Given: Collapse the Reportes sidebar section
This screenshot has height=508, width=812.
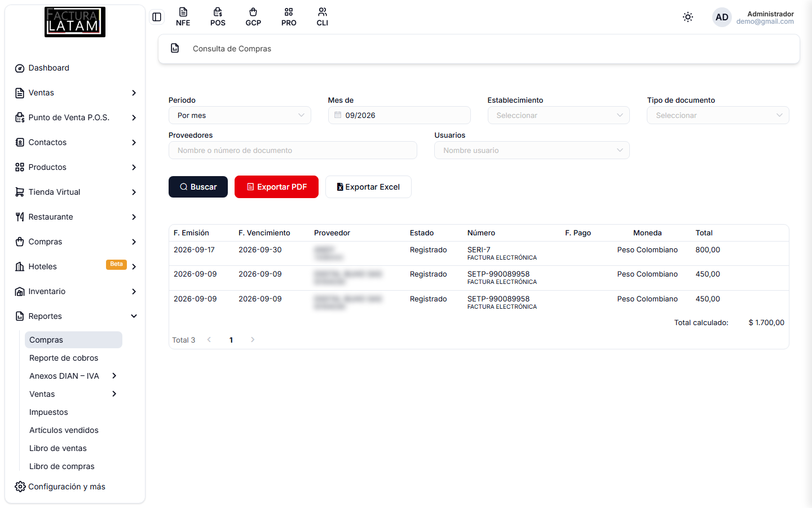Looking at the screenshot, I should pos(75,316).
